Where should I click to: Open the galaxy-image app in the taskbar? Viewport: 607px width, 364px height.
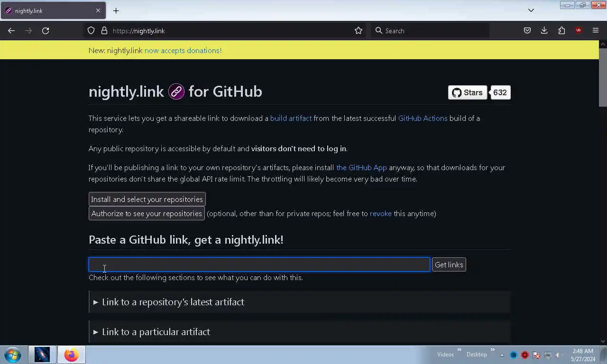point(42,355)
